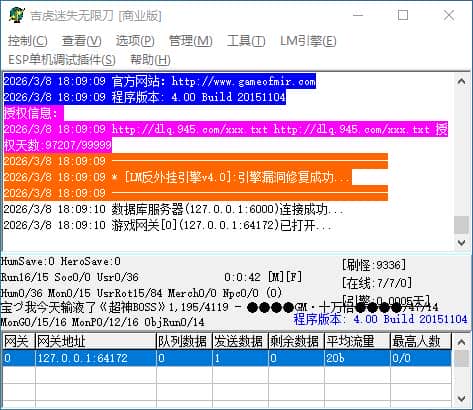Image resolution: width=473 pixels, height=410 pixels.
Task: Click the [刷怪:9336] status label
Action: coord(374,265)
